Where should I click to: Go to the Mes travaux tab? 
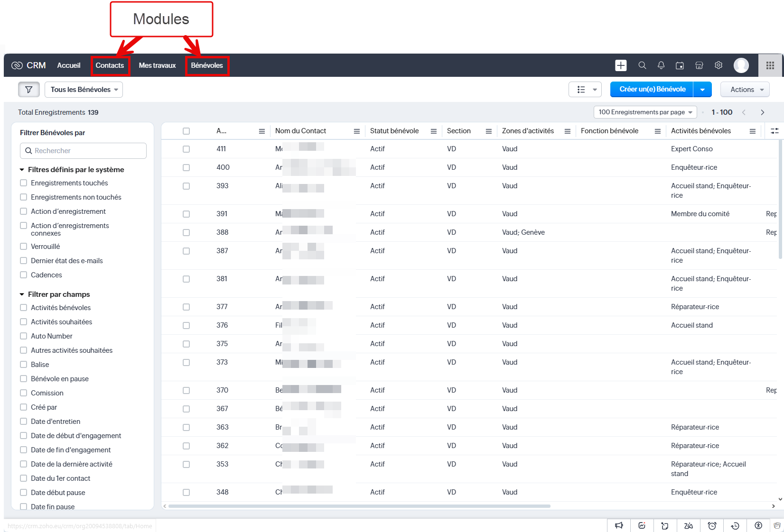point(157,65)
